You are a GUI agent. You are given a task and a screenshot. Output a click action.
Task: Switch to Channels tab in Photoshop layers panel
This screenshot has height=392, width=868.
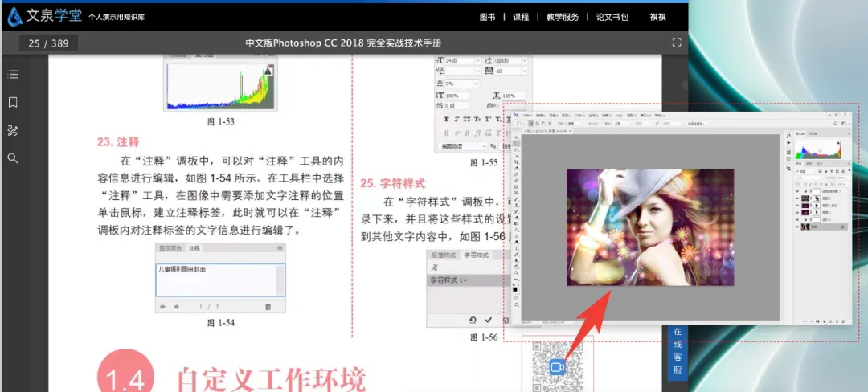pos(809,164)
